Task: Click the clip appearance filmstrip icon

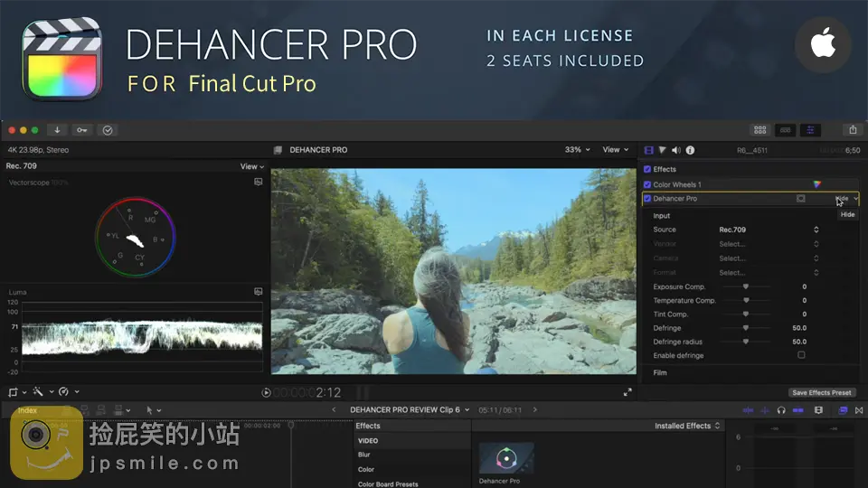Action: [818, 410]
